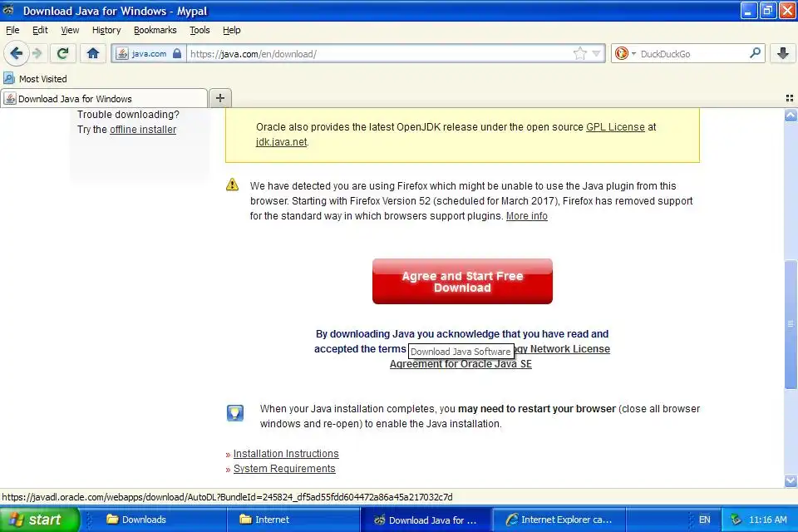This screenshot has width=798, height=532.
Task: Open the Most Visited bookmarks folder
Action: tap(35, 79)
